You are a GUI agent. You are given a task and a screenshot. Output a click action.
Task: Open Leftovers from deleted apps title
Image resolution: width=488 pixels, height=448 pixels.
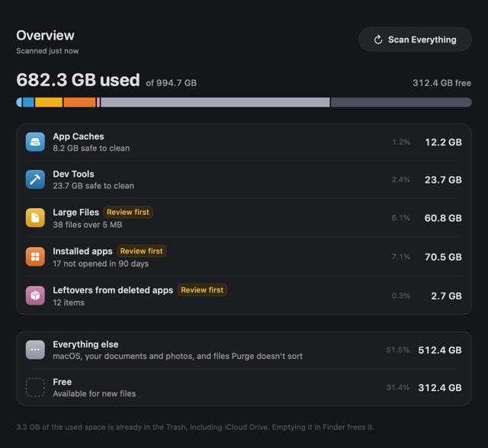[113, 290]
